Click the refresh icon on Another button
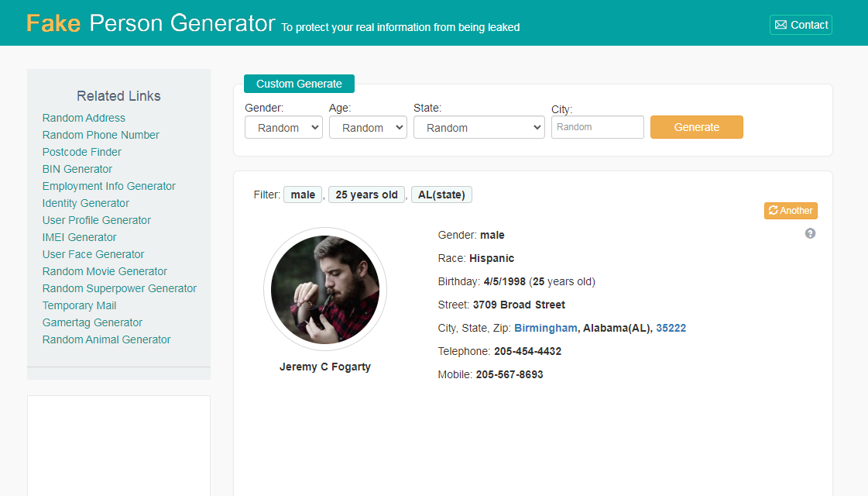This screenshot has height=496, width=868. click(773, 211)
